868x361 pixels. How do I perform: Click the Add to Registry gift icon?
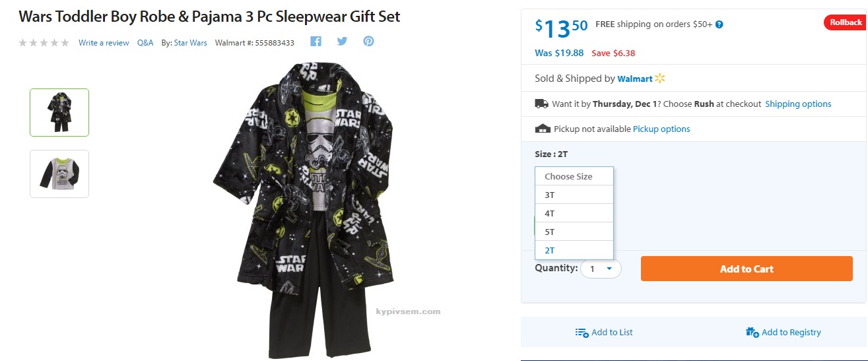click(752, 333)
